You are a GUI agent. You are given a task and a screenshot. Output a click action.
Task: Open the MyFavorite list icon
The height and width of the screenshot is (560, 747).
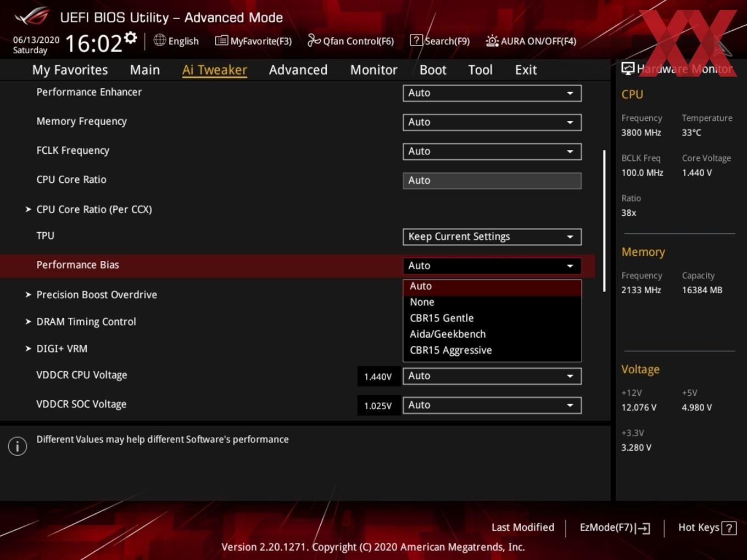coord(221,41)
